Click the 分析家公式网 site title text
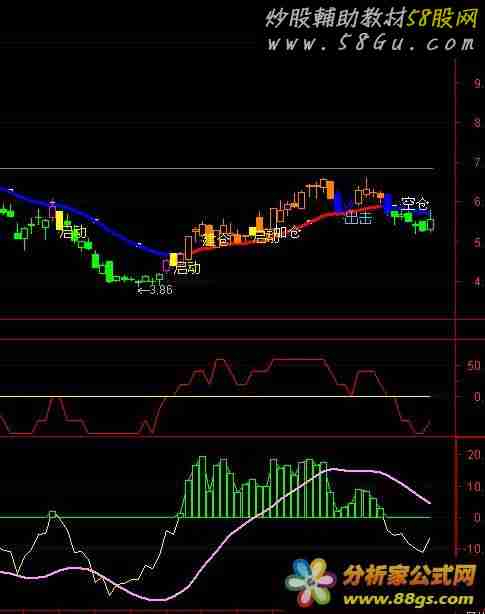This screenshot has height=614, width=485. [409, 576]
